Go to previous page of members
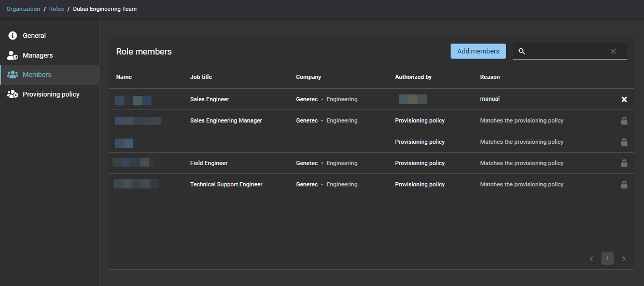Image resolution: width=644 pixels, height=286 pixels. coord(592,258)
